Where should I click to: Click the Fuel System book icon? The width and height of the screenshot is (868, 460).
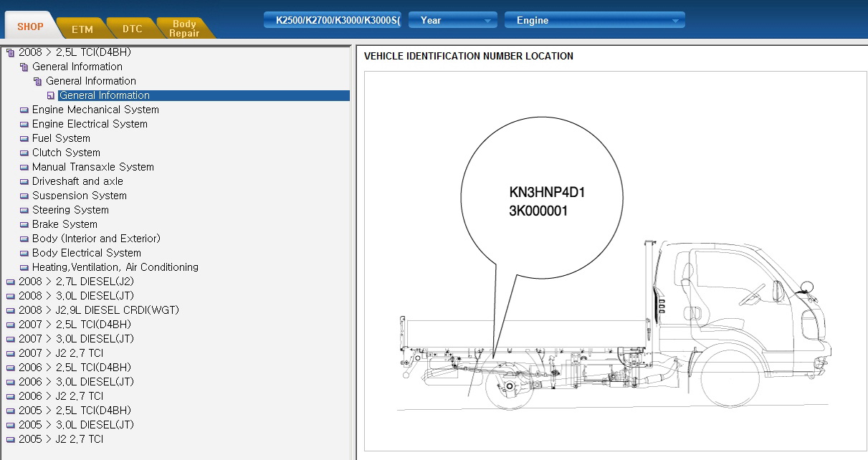[24, 138]
